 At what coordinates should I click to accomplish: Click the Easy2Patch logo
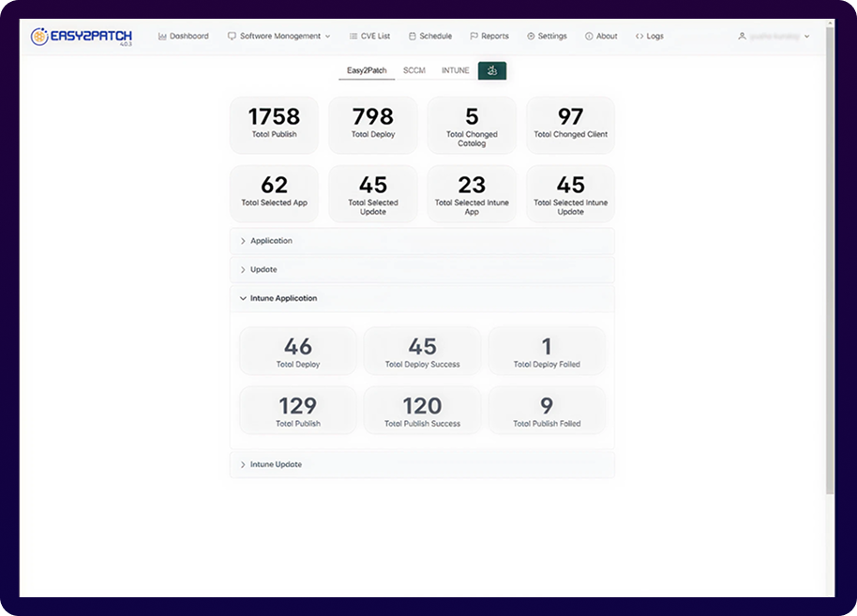(x=80, y=37)
